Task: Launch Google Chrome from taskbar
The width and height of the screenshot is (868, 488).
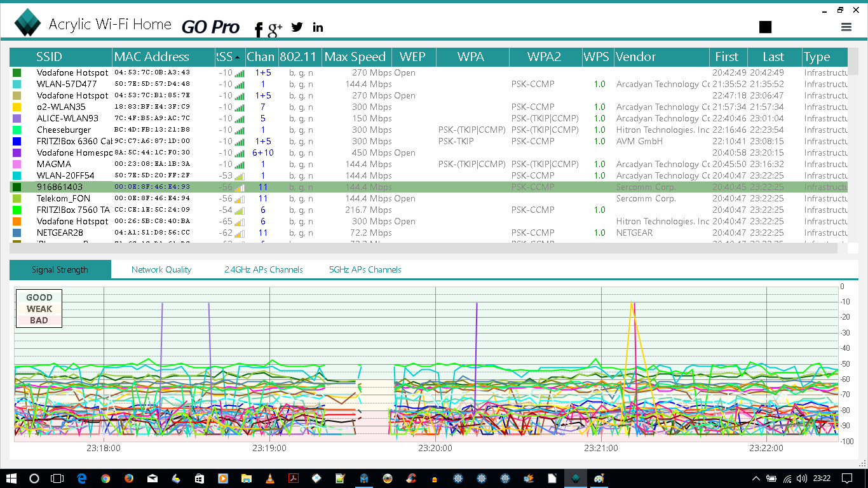Action: pos(105,478)
